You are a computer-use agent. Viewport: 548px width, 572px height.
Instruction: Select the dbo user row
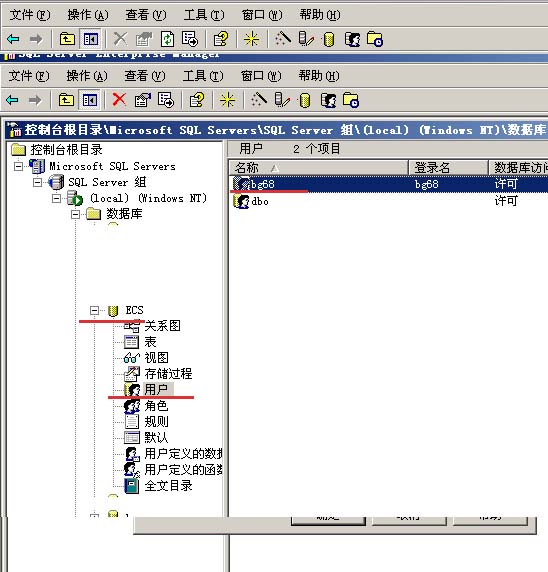pos(389,201)
